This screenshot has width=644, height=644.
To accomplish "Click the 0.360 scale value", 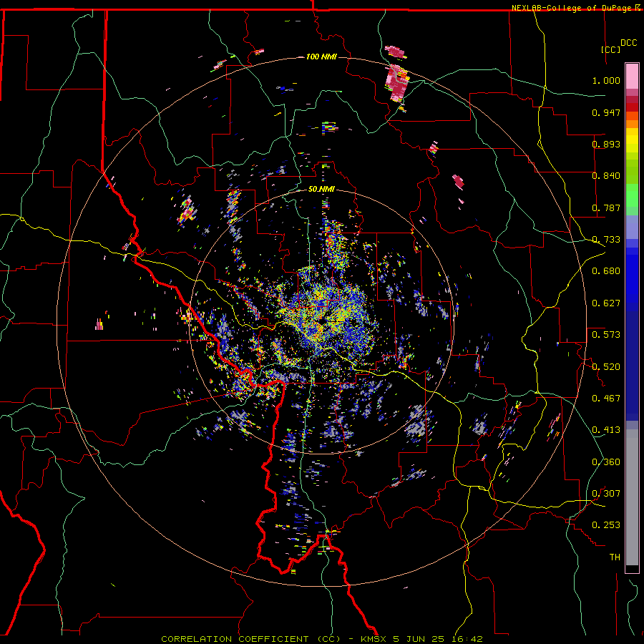I will pyautogui.click(x=606, y=462).
